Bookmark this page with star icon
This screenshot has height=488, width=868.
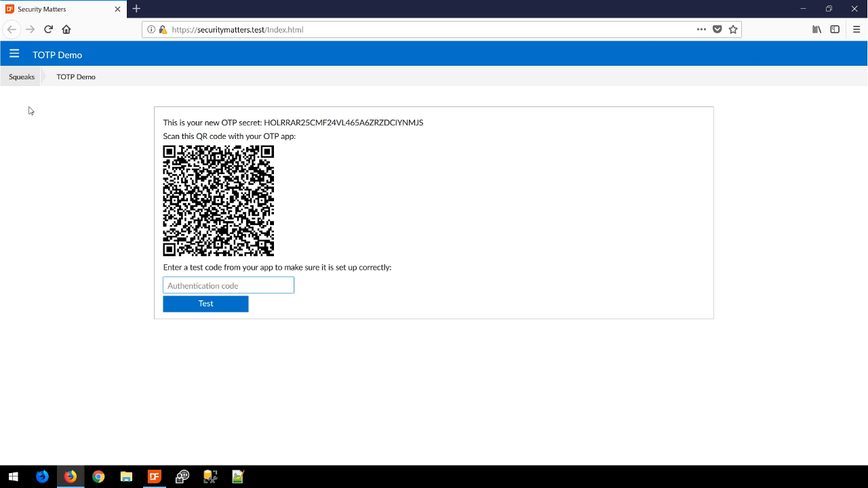(x=733, y=29)
